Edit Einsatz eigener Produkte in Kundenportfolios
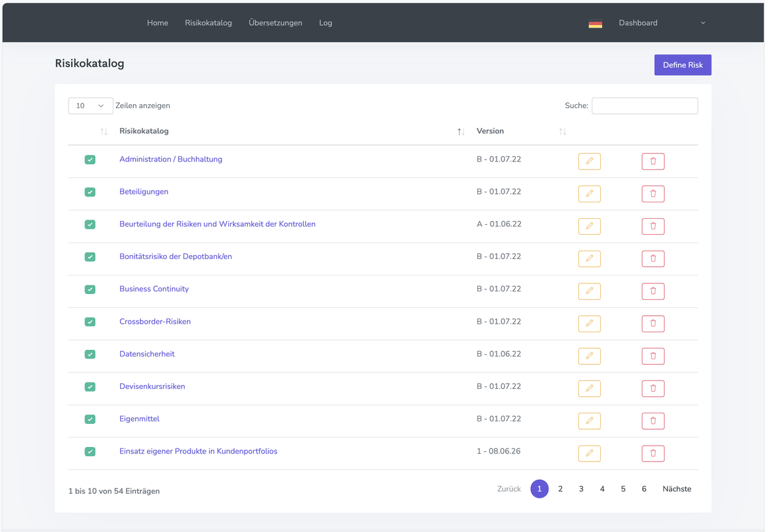Viewport: 765px width, 532px height. tap(589, 454)
